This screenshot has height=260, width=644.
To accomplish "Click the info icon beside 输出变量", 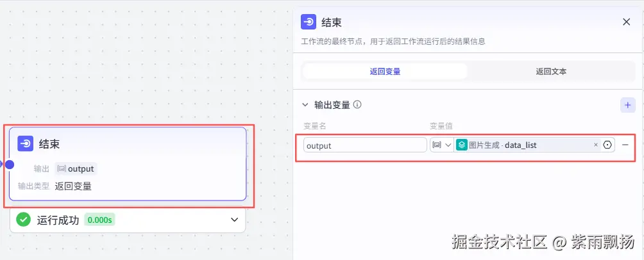I will (357, 104).
